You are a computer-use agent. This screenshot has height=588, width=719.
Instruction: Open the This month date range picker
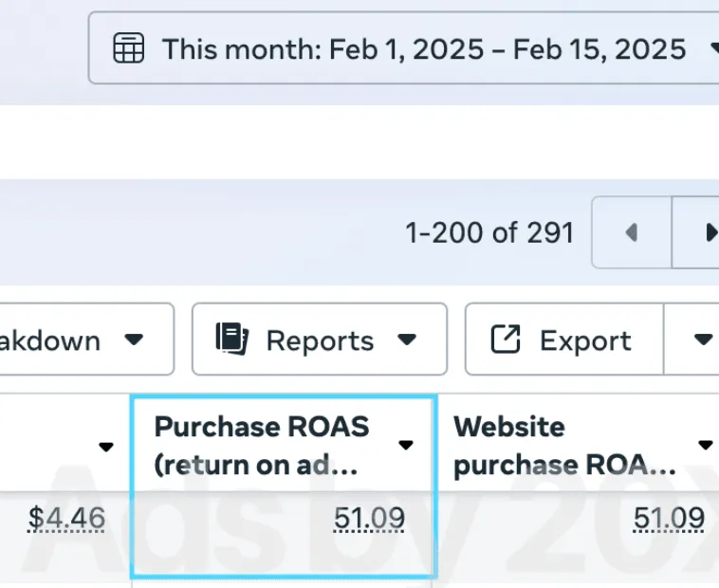point(403,48)
